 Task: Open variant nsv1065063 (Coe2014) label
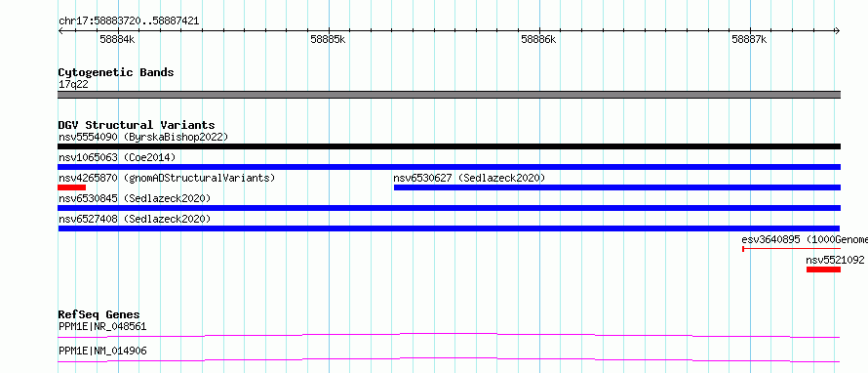click(117, 157)
